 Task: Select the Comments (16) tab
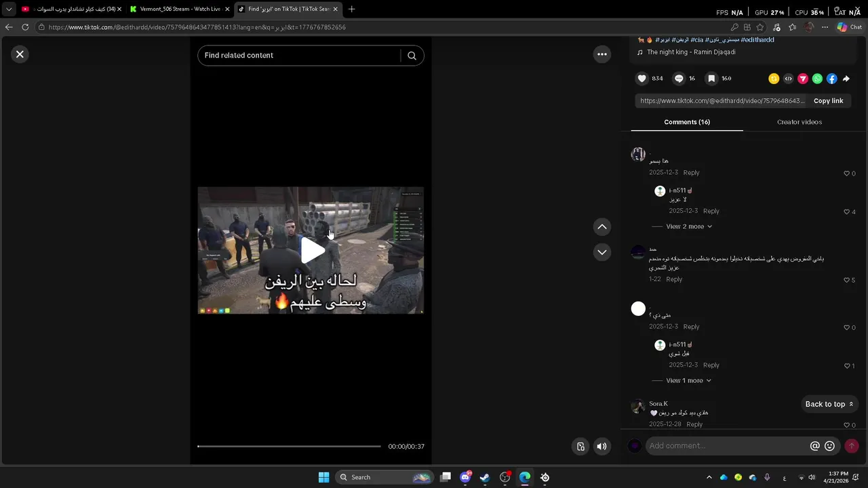point(687,122)
